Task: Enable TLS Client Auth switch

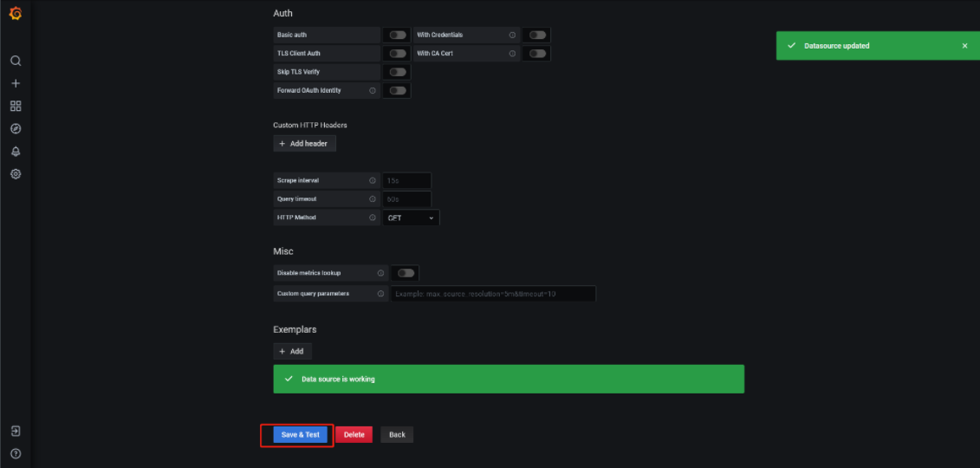Action: click(398, 54)
